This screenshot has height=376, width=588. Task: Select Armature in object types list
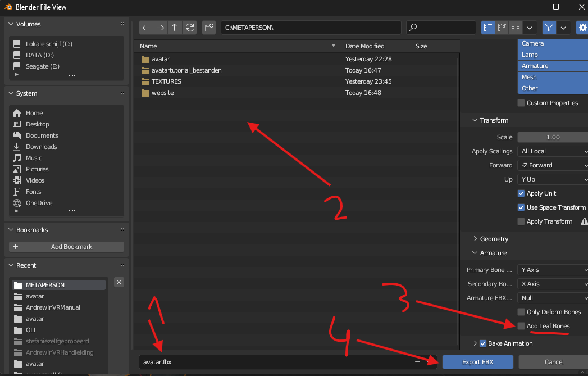553,66
